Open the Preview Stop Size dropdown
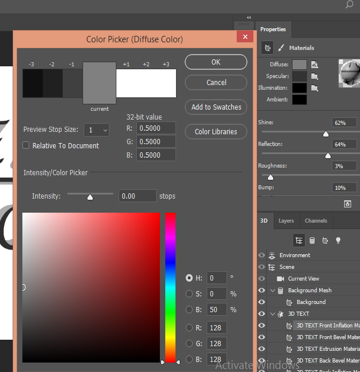The width and height of the screenshot is (360, 372). [x=96, y=130]
